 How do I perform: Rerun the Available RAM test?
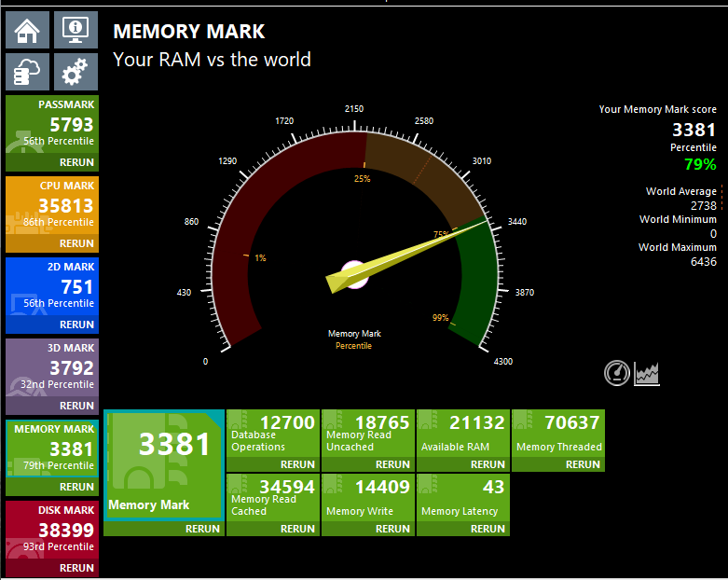tap(488, 464)
